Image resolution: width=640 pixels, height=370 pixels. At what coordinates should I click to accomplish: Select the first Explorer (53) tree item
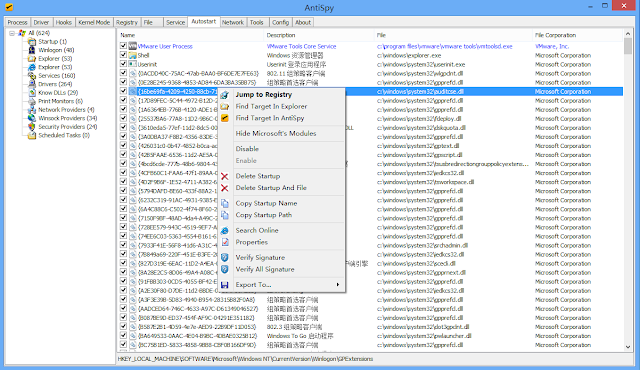coord(55,59)
